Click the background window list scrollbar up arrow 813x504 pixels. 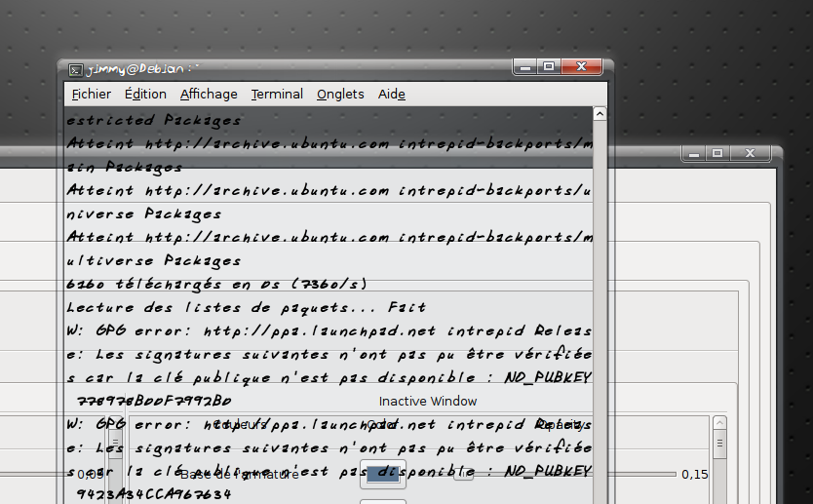[719, 423]
